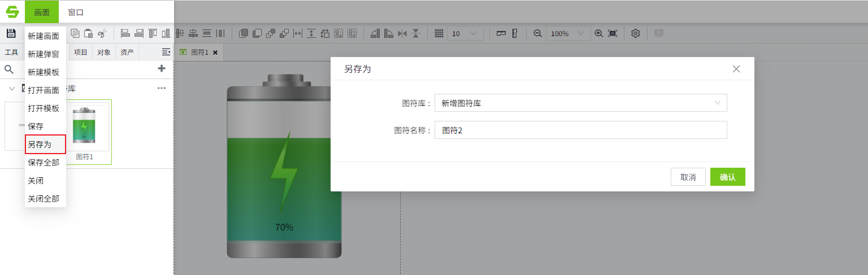Select 打开画面 from the menu

45,90
